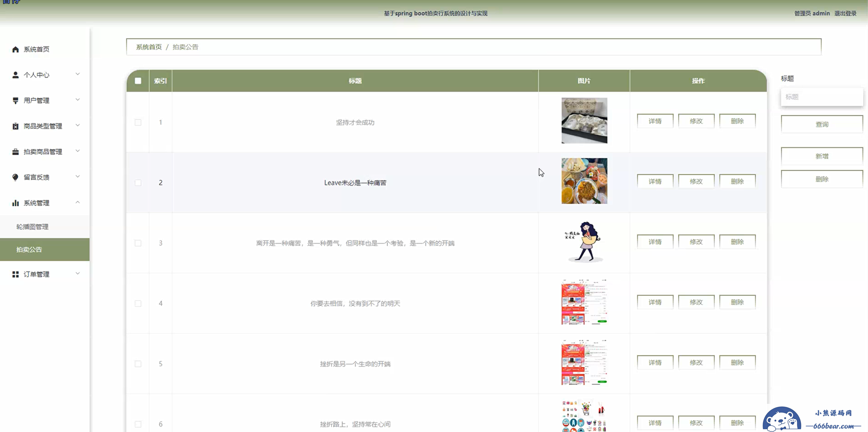868x432 pixels.
Task: Select the checkbox of row 3
Action: pyautogui.click(x=138, y=243)
